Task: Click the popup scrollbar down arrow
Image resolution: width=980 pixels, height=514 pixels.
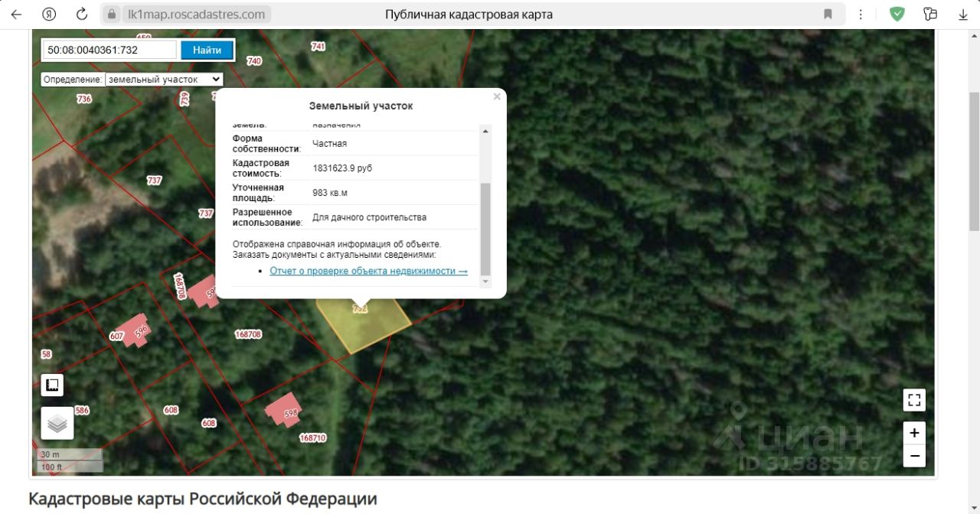Action: 485,282
